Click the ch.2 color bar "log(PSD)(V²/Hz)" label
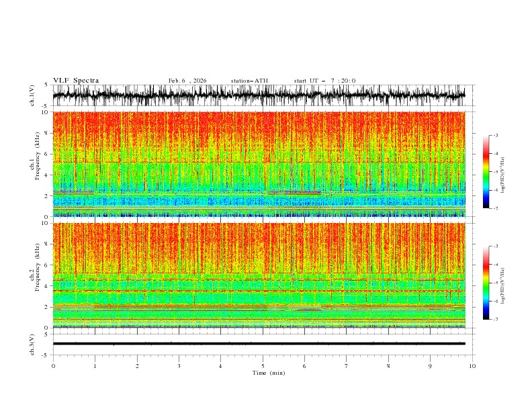The width and height of the screenshot is (532, 411). click(x=502, y=286)
